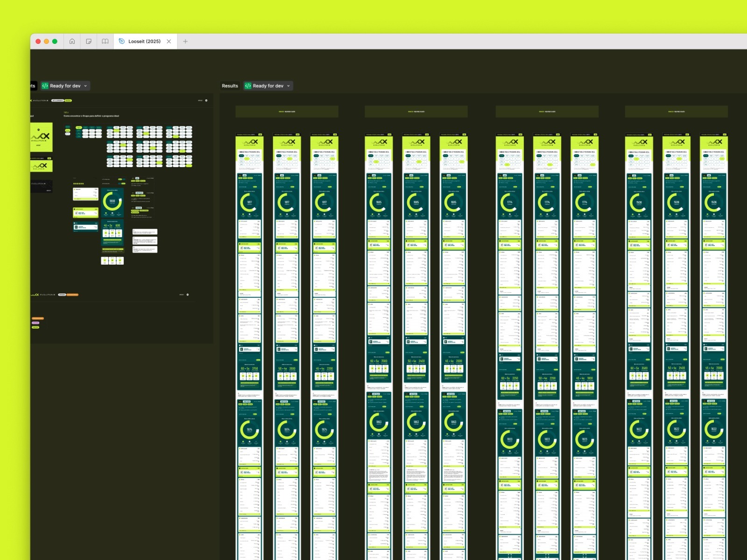Open the sticky note icon tab

click(89, 42)
